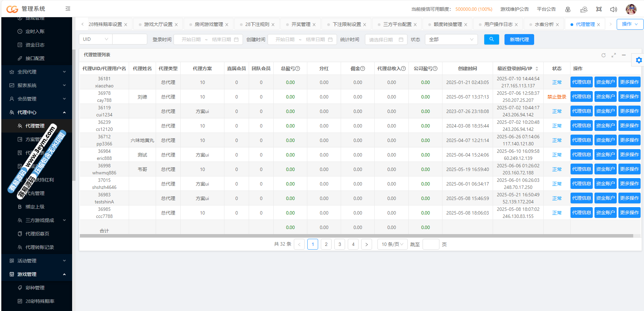Screen dimensions: 644x311
Task: Open the blue gear settings panel
Action: point(639,60)
